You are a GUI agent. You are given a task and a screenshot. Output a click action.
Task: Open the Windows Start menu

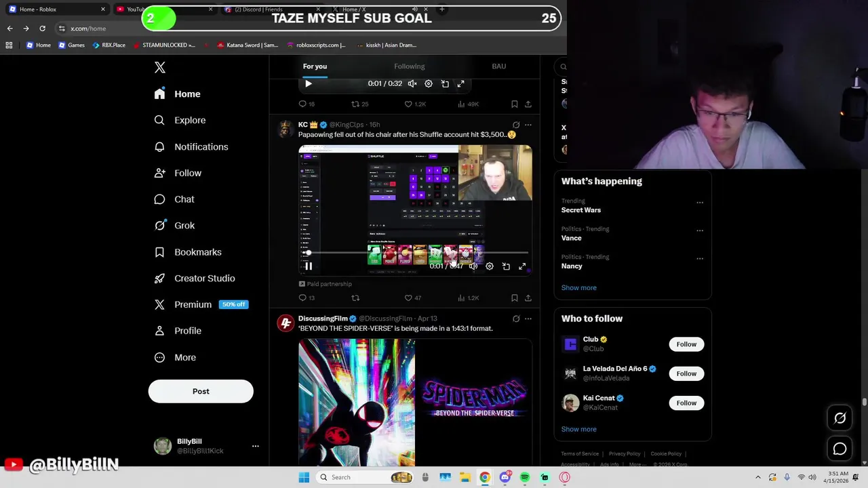(304, 477)
